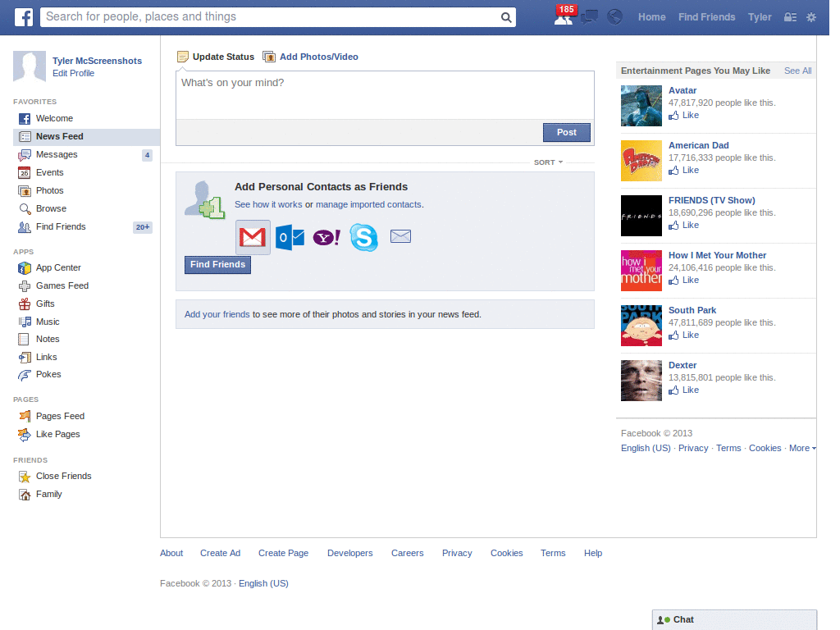Open the notifications globe icon
Image resolution: width=840 pixels, height=630 pixels.
pyautogui.click(x=614, y=17)
